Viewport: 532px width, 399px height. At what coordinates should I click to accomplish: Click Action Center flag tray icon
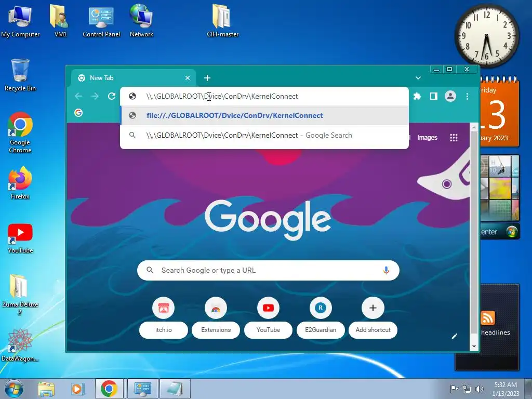point(454,389)
